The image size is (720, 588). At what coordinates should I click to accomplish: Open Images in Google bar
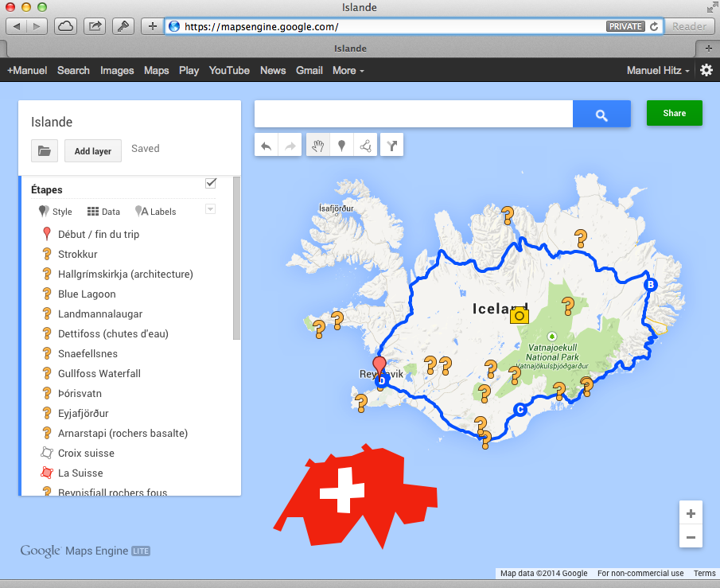[x=117, y=70]
